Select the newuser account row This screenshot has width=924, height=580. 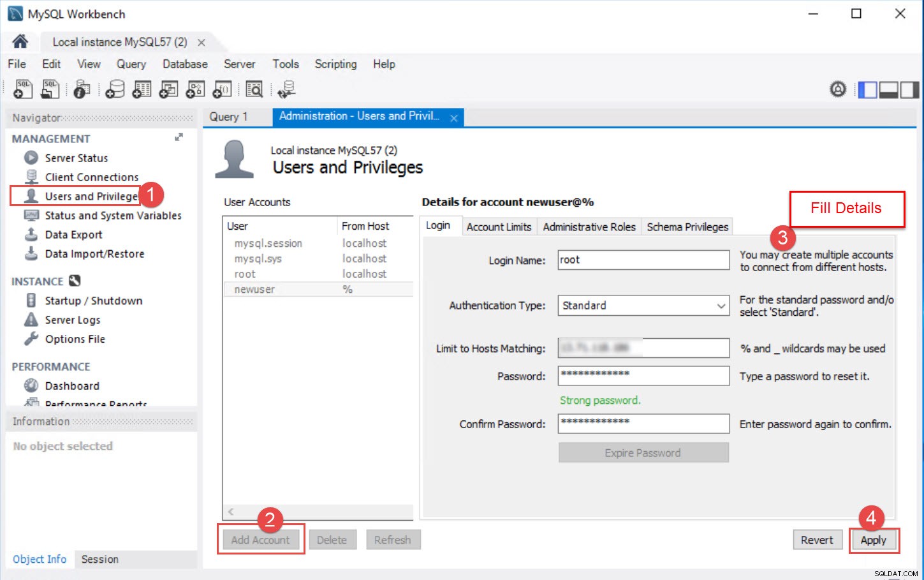click(x=318, y=289)
